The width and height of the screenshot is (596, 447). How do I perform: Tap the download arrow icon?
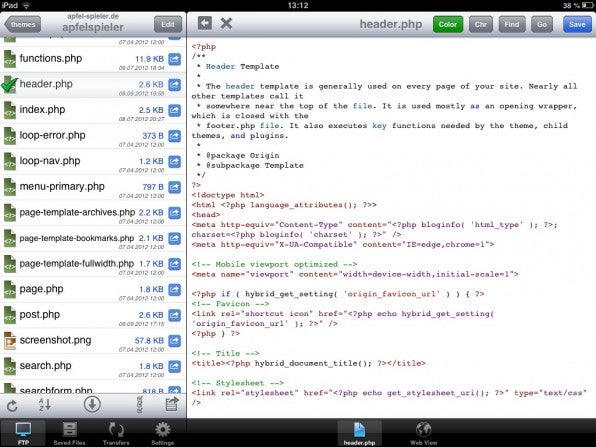point(92,404)
